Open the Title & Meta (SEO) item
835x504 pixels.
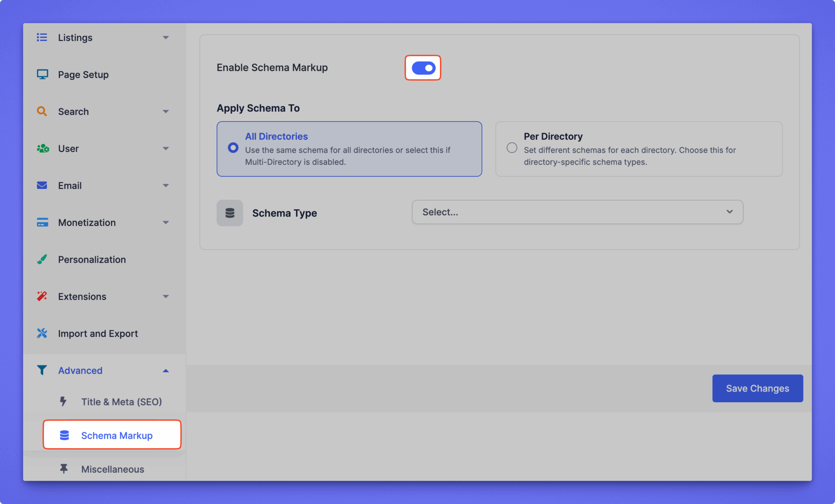pyautogui.click(x=121, y=402)
